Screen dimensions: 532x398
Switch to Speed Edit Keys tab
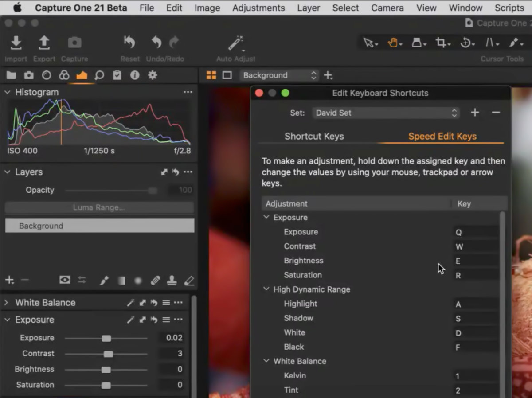point(442,137)
